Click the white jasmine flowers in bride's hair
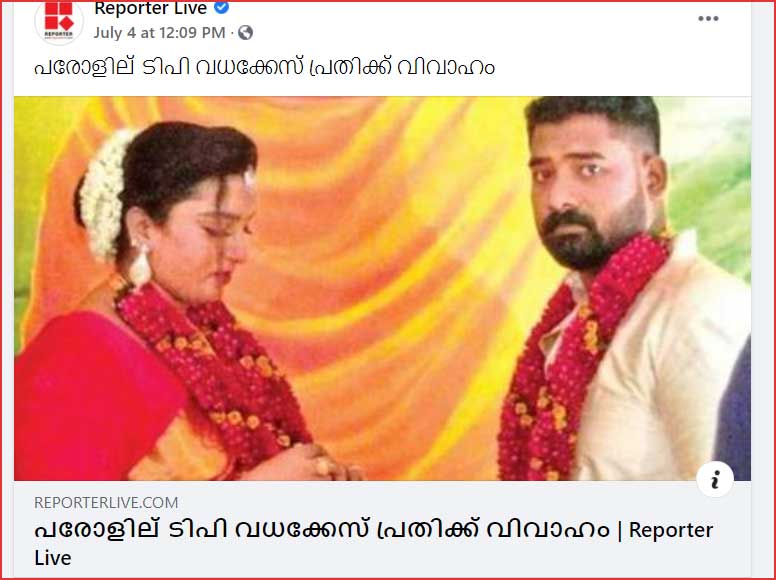The image size is (776, 580). (103, 195)
